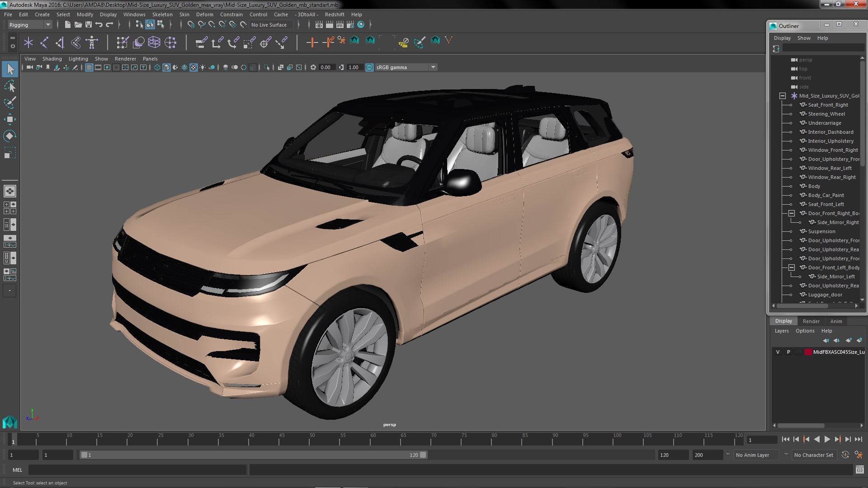868x488 pixels.
Task: Click the red layer color swatch
Action: [808, 352]
